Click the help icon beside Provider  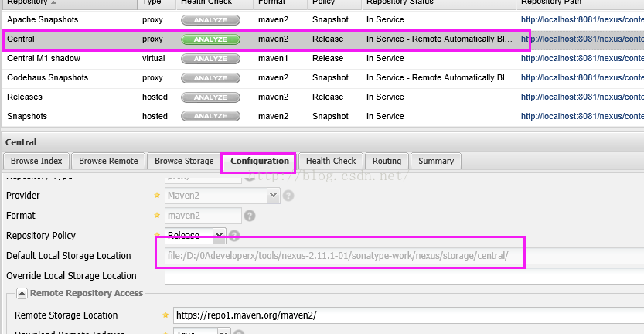pos(288,196)
